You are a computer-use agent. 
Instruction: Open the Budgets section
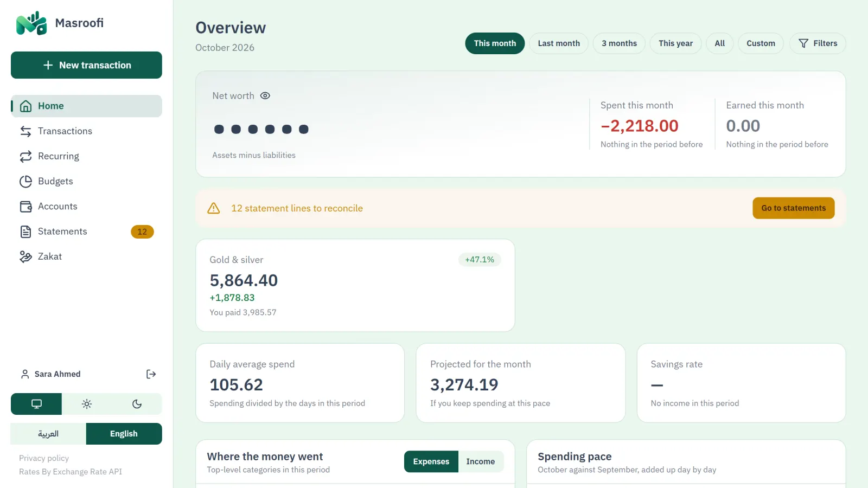(86, 181)
